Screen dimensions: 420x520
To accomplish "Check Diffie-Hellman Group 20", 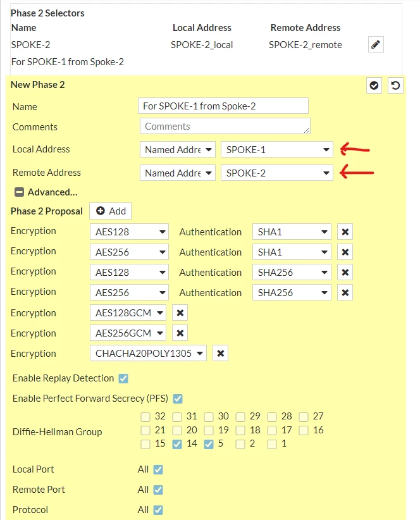I will [x=177, y=430].
